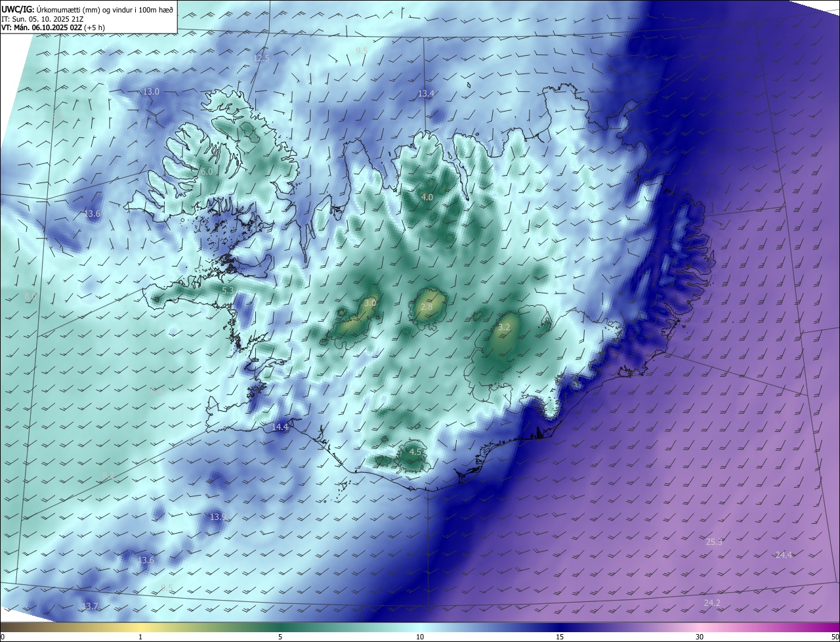Click the 10 tick on the color scale
This screenshot has width=840, height=642.
click(420, 637)
